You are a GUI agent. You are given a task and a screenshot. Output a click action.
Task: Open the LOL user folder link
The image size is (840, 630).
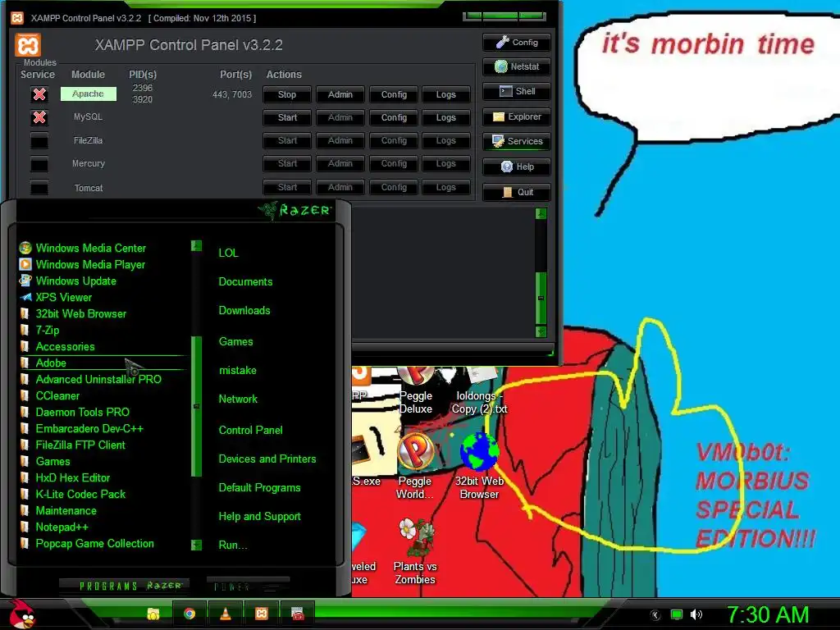point(228,253)
